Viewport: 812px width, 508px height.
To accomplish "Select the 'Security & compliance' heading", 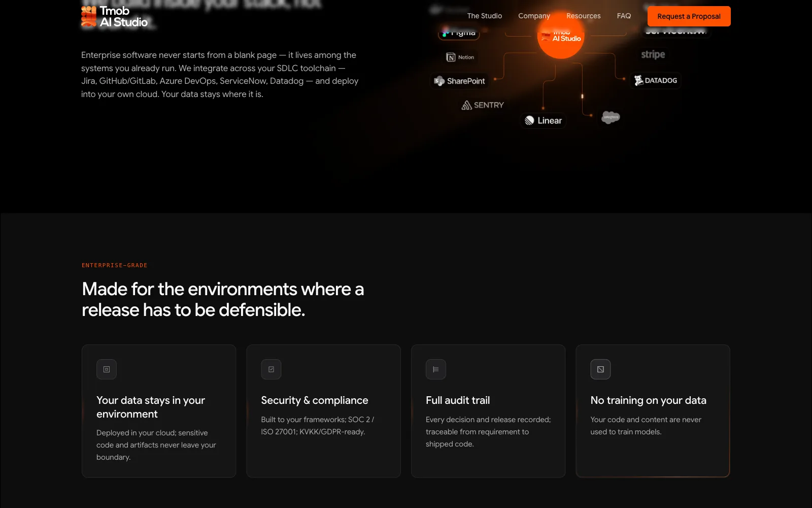I will 315,400.
